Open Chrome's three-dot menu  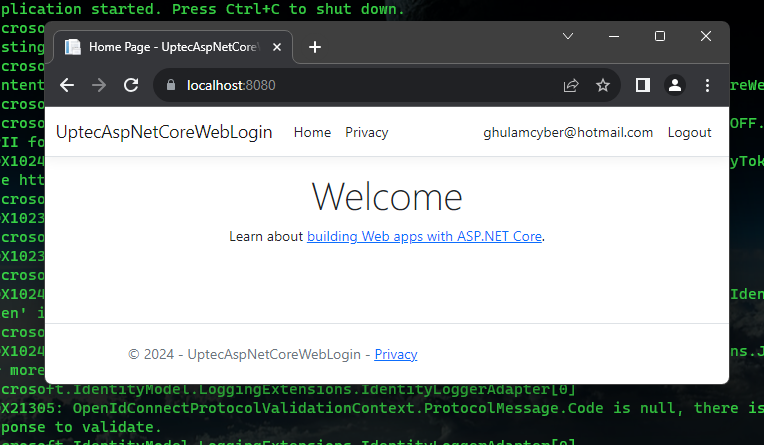[x=707, y=85]
